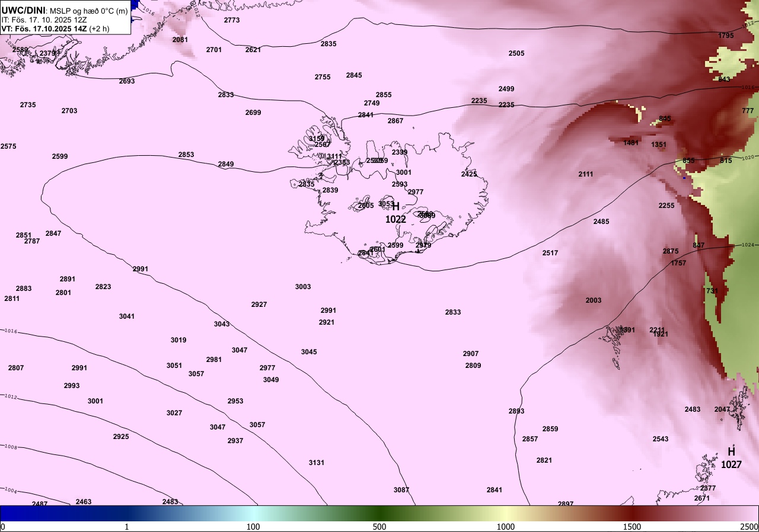The height and width of the screenshot is (532, 759).
Task: Click the 2849 value
Action: 226,164
